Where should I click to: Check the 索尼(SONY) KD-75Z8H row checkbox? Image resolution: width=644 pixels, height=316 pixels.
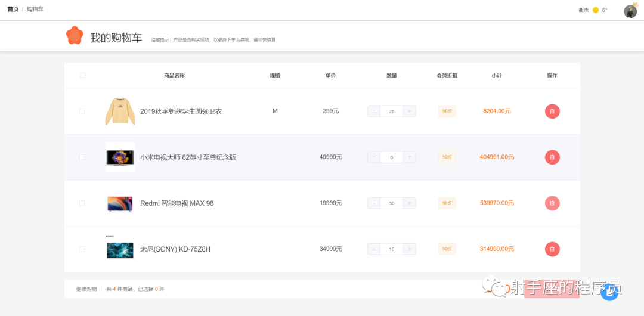coord(82,249)
